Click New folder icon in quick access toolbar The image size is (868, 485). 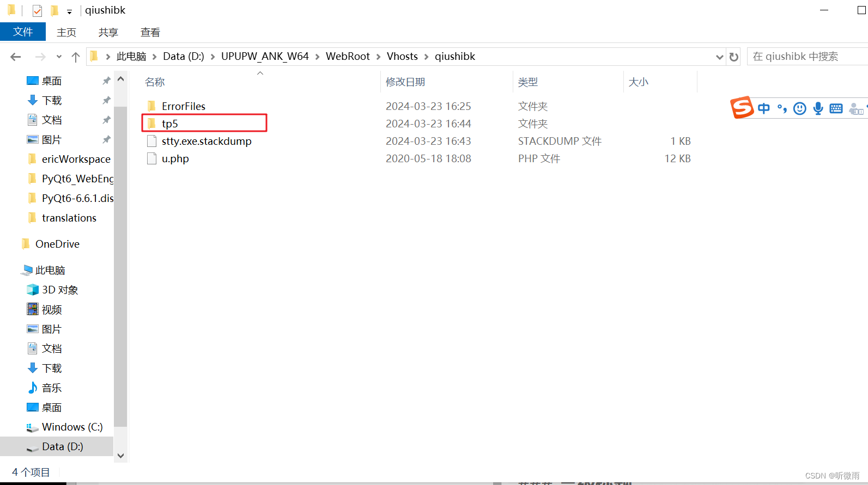click(54, 10)
